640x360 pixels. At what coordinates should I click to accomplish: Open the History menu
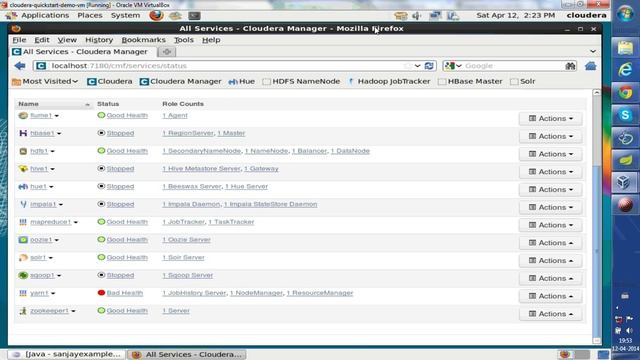[99, 40]
